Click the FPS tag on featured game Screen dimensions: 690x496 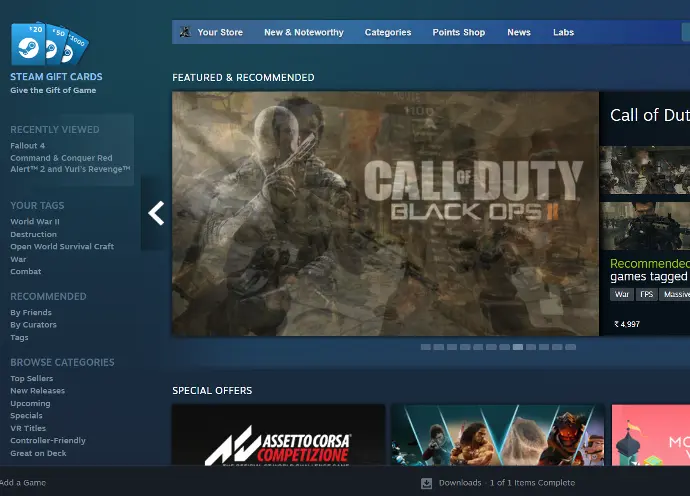(x=647, y=295)
